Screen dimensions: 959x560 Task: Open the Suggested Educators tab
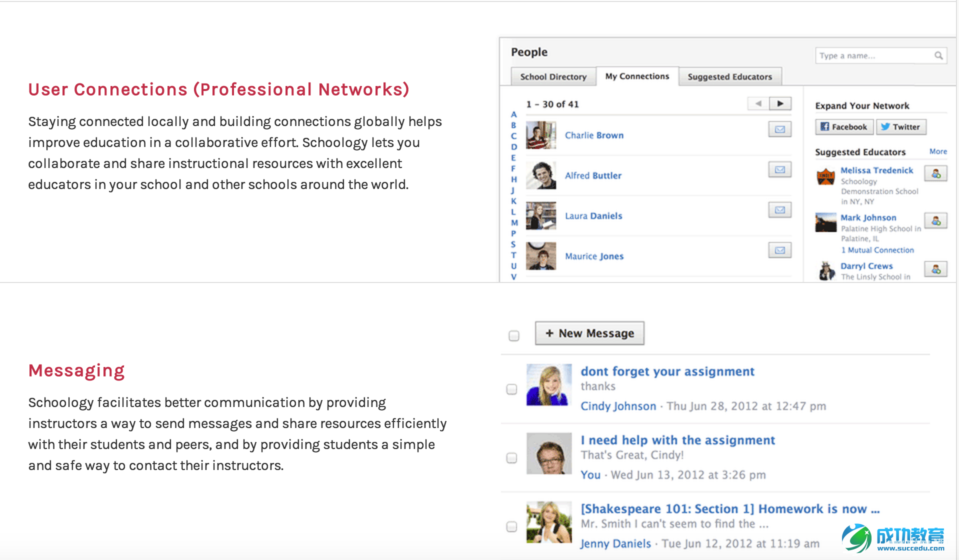tap(729, 76)
